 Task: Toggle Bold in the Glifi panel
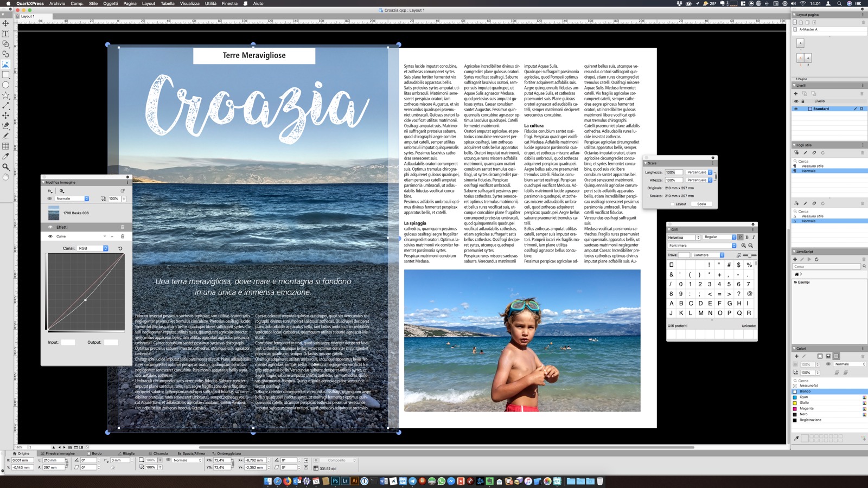pos(747,237)
